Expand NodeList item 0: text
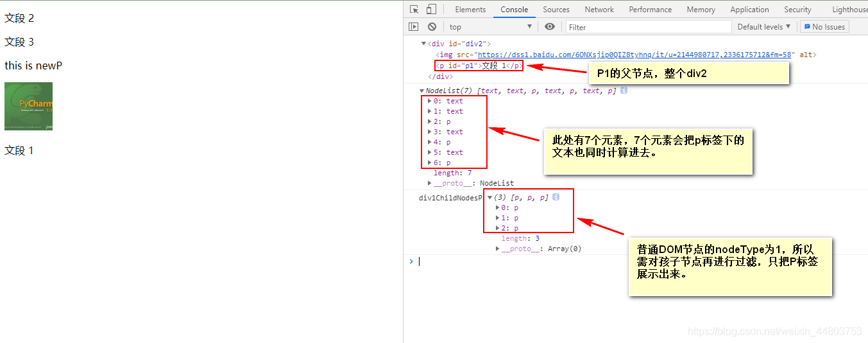The image size is (868, 343). (x=430, y=101)
